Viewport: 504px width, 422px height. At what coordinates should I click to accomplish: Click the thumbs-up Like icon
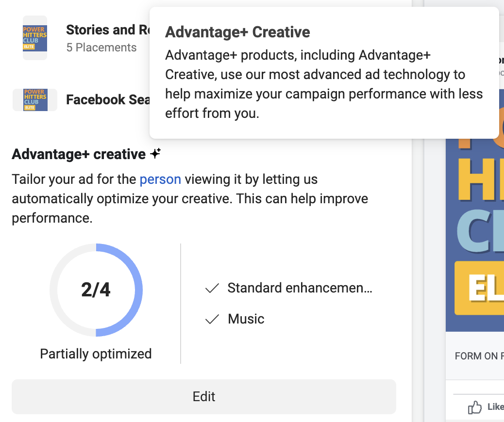click(x=475, y=407)
